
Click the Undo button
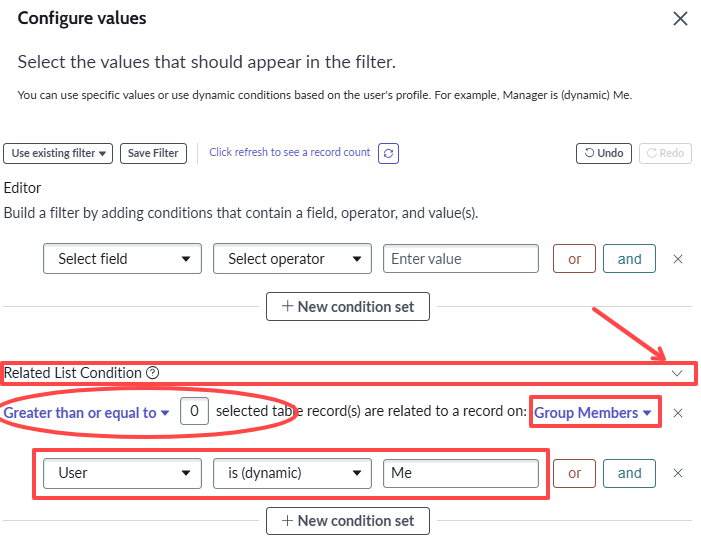click(x=604, y=153)
